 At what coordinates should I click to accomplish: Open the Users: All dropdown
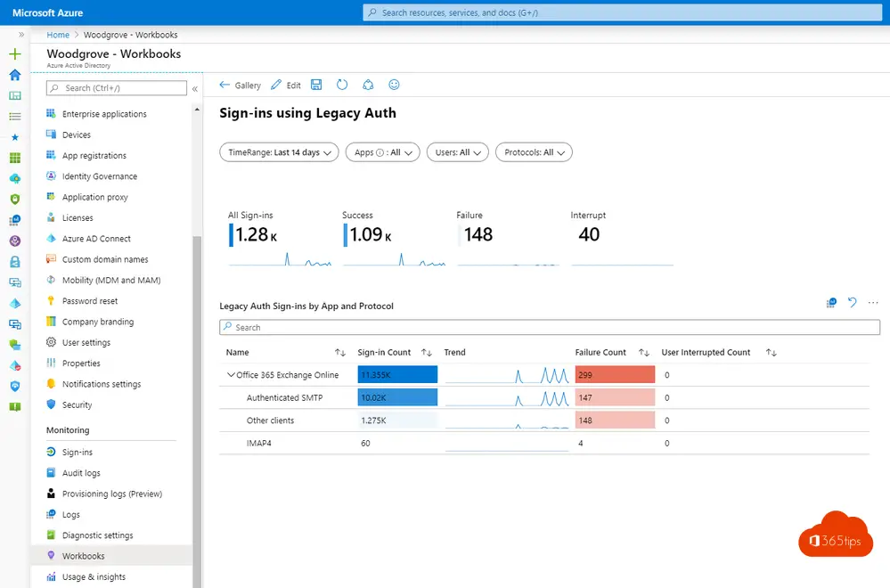458,152
